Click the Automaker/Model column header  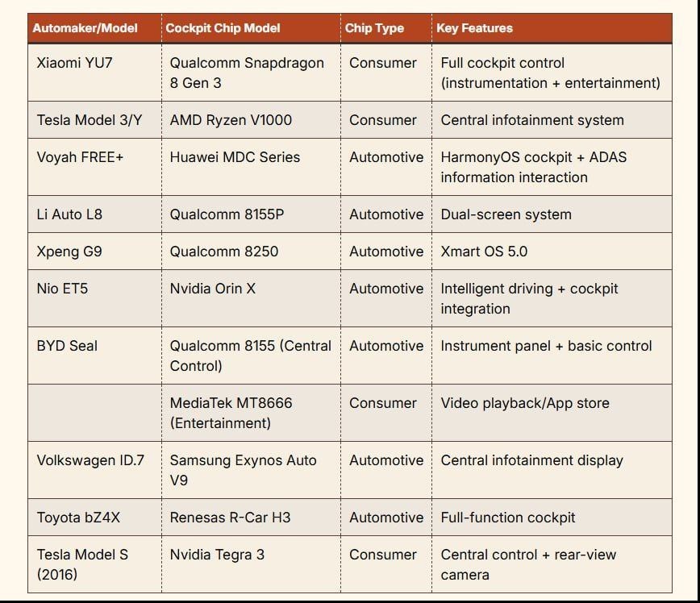tap(94, 28)
